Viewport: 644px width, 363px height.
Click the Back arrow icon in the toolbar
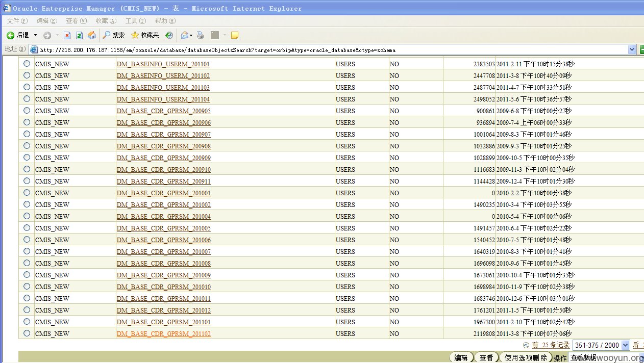(x=10, y=35)
